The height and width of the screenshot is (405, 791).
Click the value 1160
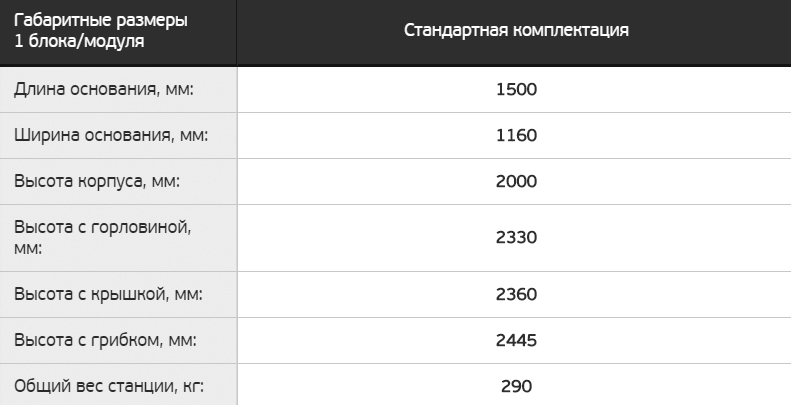click(516, 135)
